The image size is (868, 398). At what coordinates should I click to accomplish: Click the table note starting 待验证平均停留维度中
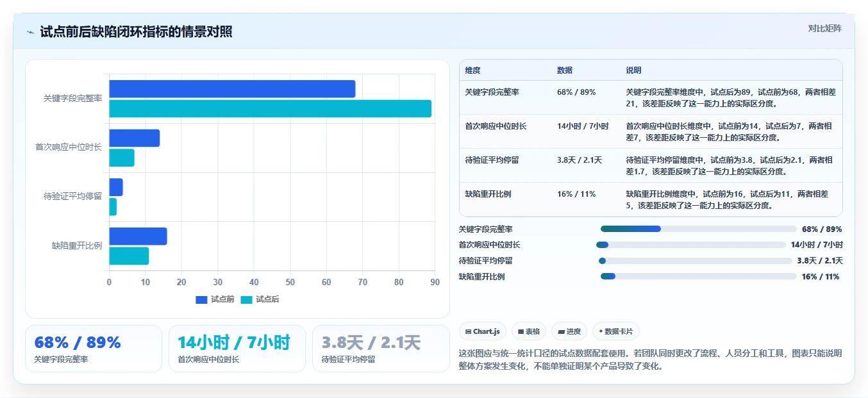[731, 165]
